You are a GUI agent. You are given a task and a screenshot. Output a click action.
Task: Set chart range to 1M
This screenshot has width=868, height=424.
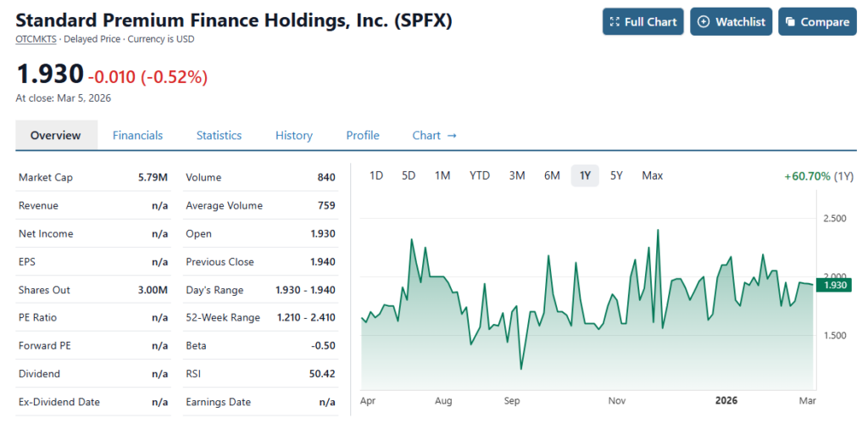[442, 176]
